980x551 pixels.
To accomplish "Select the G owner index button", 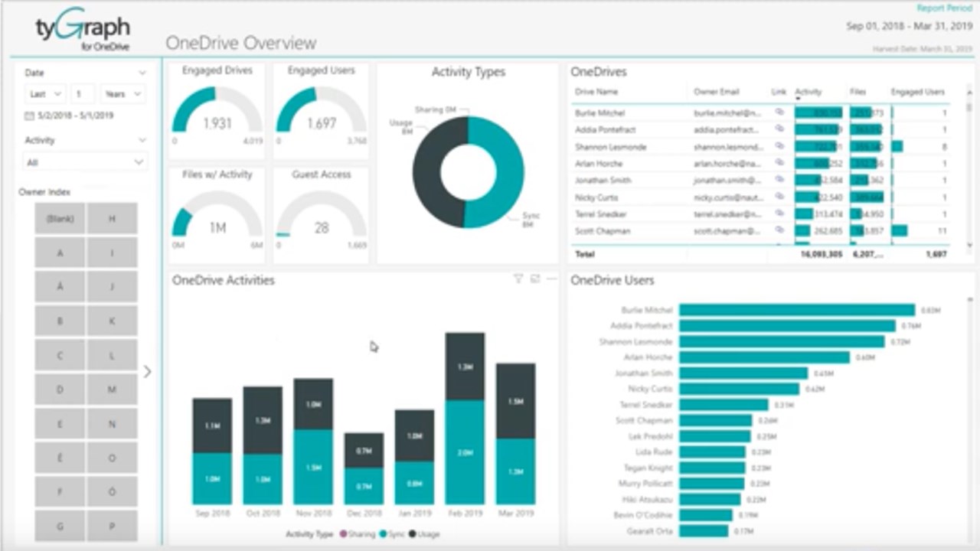I will [60, 526].
